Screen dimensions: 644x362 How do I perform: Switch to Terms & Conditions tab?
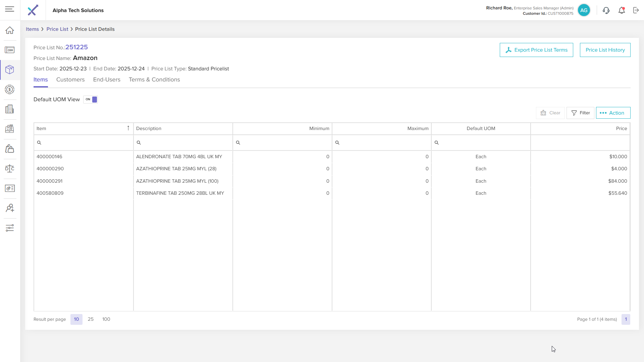154,80
